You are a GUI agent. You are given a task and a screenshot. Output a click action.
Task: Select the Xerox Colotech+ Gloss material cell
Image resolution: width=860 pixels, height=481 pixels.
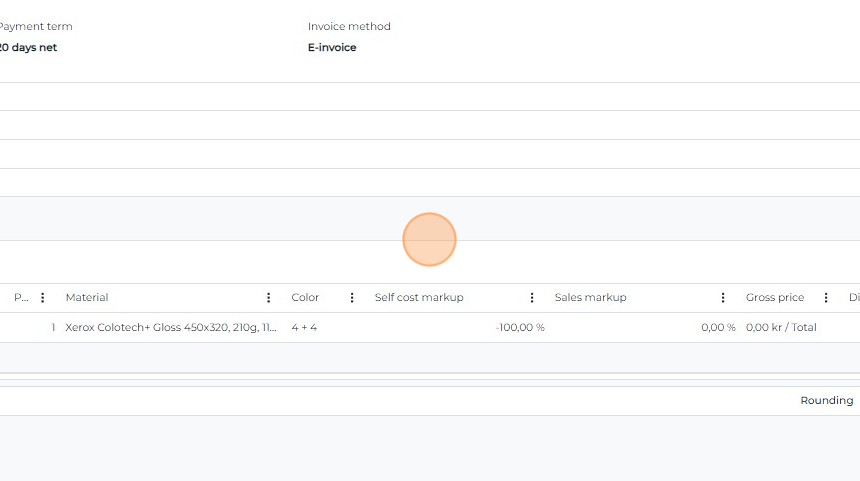click(171, 328)
